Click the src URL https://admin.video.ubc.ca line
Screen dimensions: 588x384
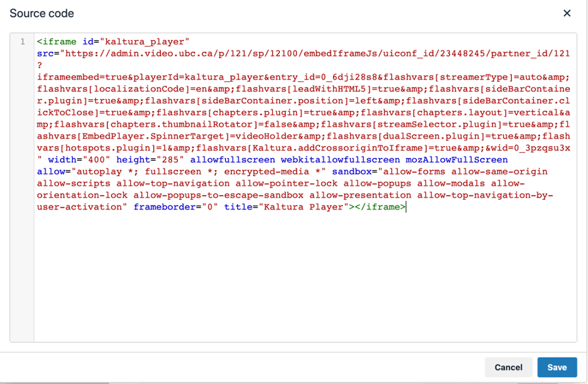[x=303, y=54]
